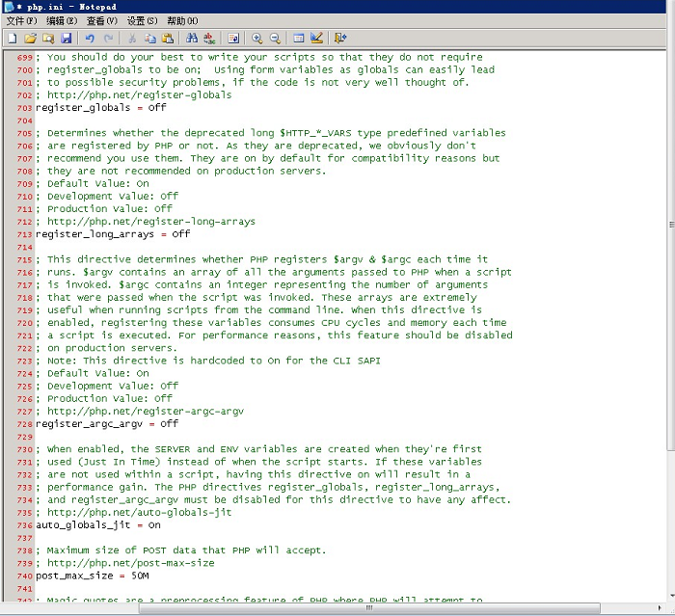675x616 pixels.
Task: Click the 'http://php.net/post-max-size' comment line
Action: click(124, 564)
